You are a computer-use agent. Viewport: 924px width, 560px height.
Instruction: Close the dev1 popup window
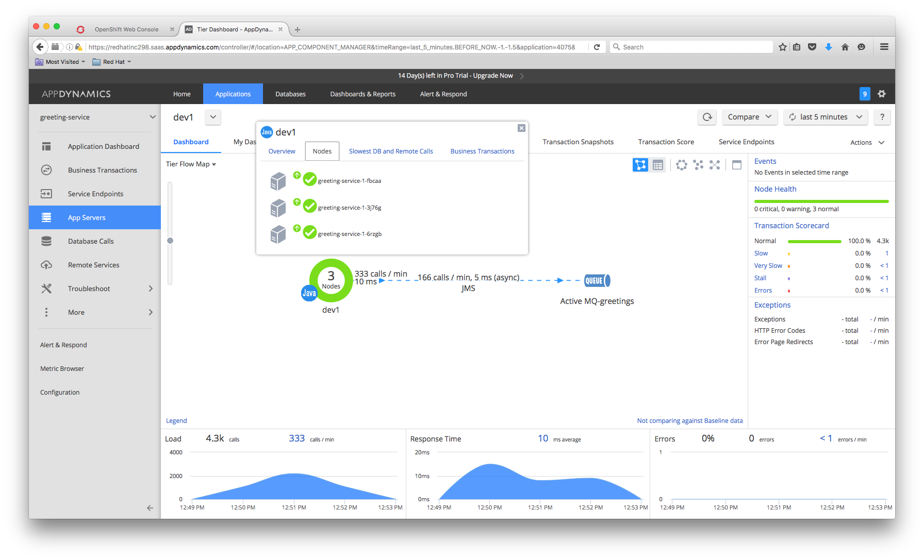pos(521,128)
